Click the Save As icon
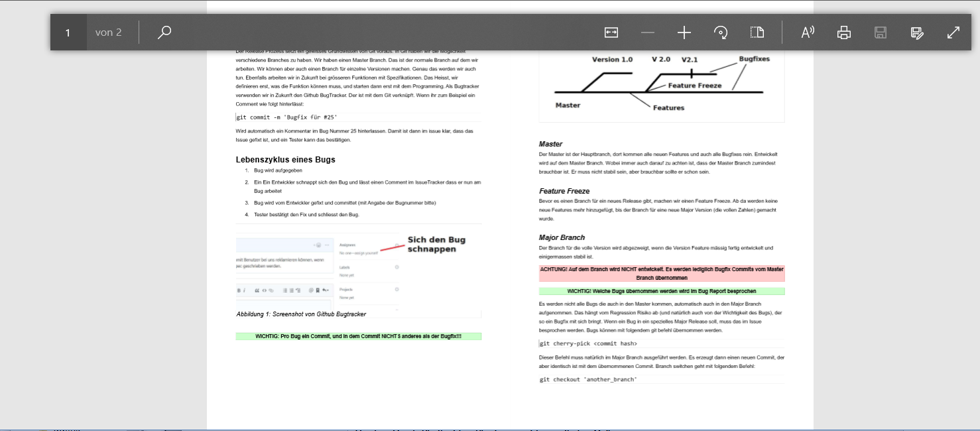This screenshot has width=980, height=431. click(917, 32)
